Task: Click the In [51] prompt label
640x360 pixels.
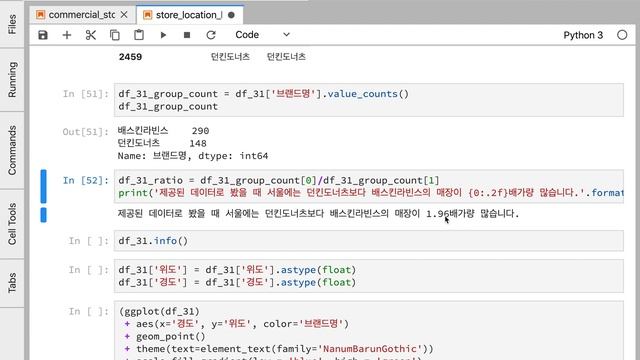Action: [x=86, y=94]
